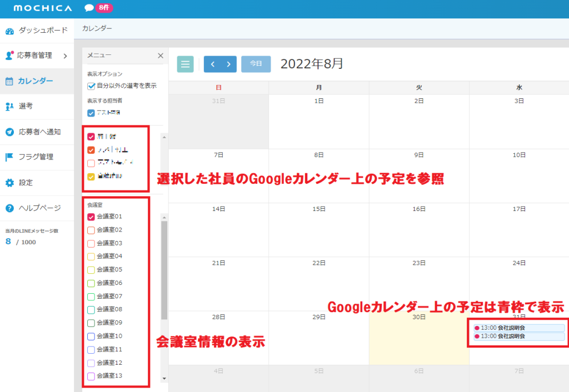The image size is (569, 392).
Task: Click the フラグ管理 flag icon
Action: click(x=9, y=157)
